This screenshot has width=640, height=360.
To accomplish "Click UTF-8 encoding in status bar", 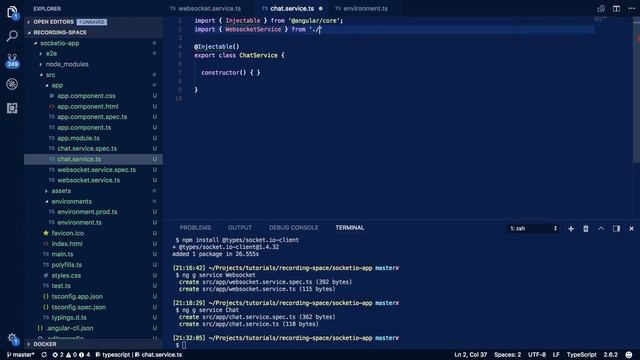I will (x=537, y=355).
